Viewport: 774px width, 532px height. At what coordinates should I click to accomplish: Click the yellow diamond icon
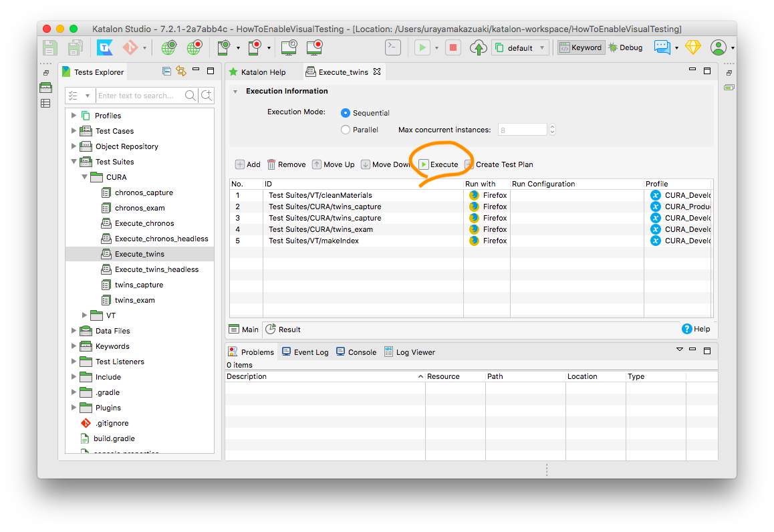point(693,47)
